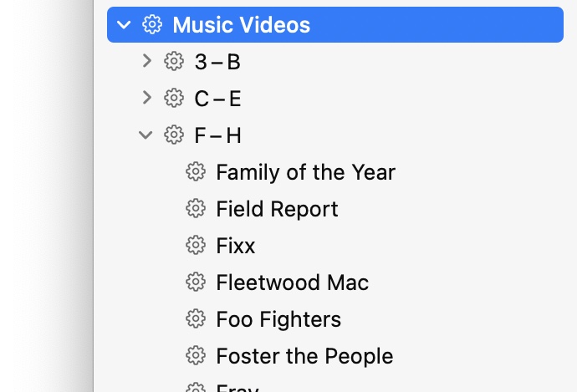
Task: Open the Fixx playlist
Action: 236,246
